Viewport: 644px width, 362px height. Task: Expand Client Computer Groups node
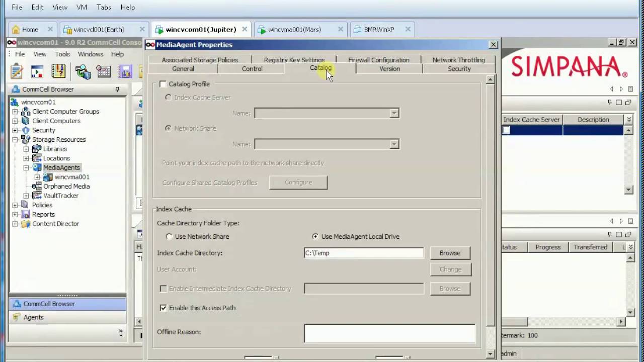coord(15,112)
